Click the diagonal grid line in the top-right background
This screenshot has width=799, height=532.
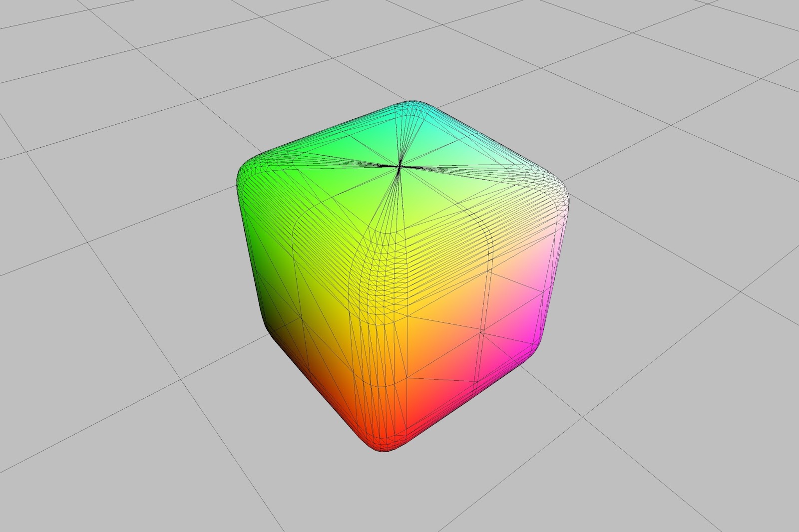click(699, 60)
